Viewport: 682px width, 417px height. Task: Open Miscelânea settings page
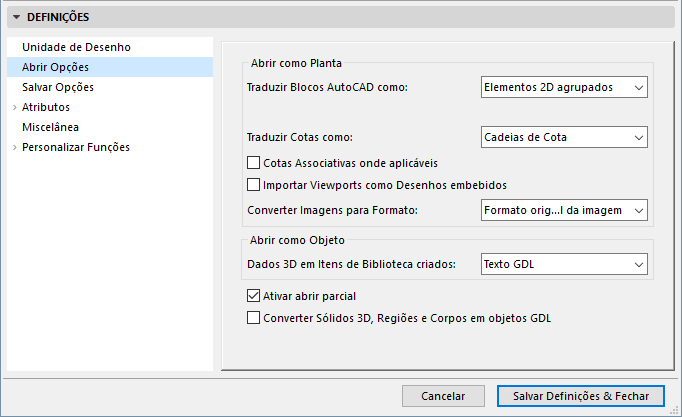pos(50,127)
